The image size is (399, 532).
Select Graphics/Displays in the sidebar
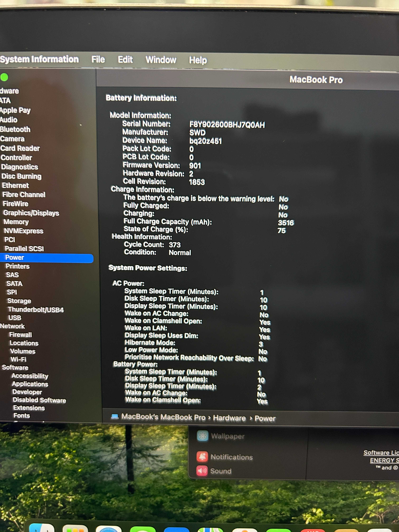click(x=31, y=213)
